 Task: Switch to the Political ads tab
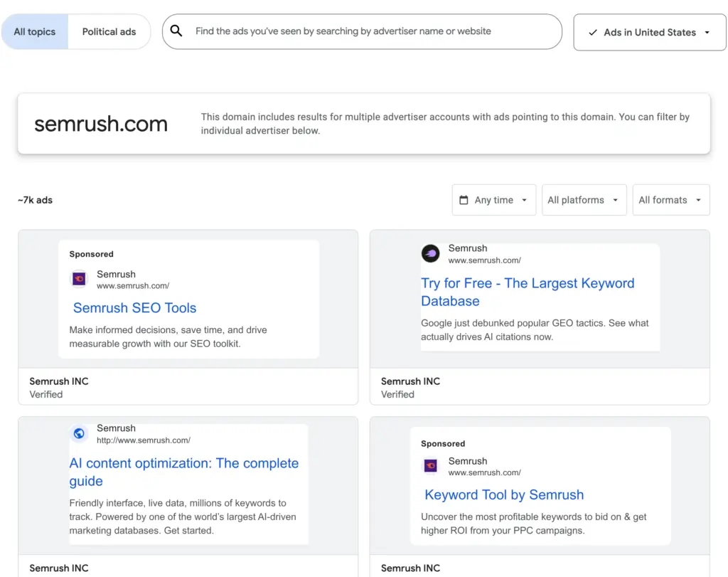pyautogui.click(x=109, y=31)
